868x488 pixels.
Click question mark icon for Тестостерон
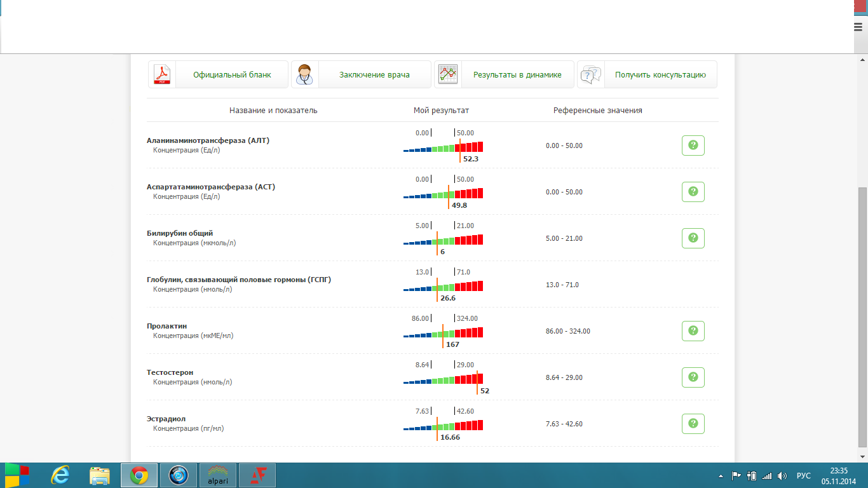(693, 377)
